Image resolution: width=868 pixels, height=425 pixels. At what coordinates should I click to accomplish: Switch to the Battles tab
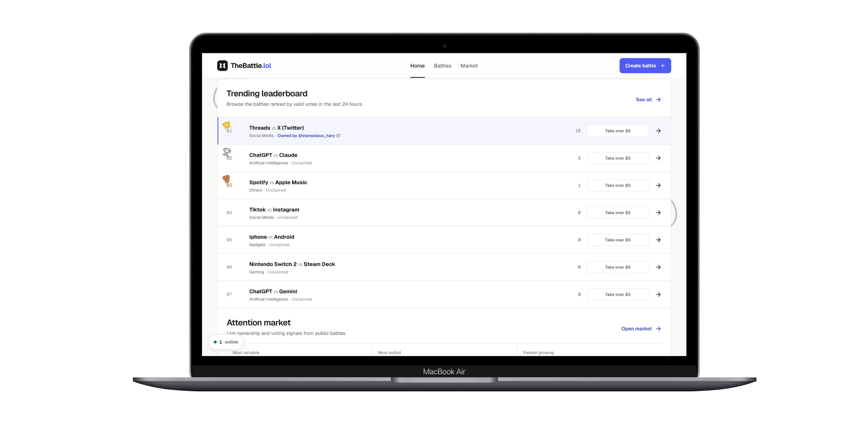(442, 66)
